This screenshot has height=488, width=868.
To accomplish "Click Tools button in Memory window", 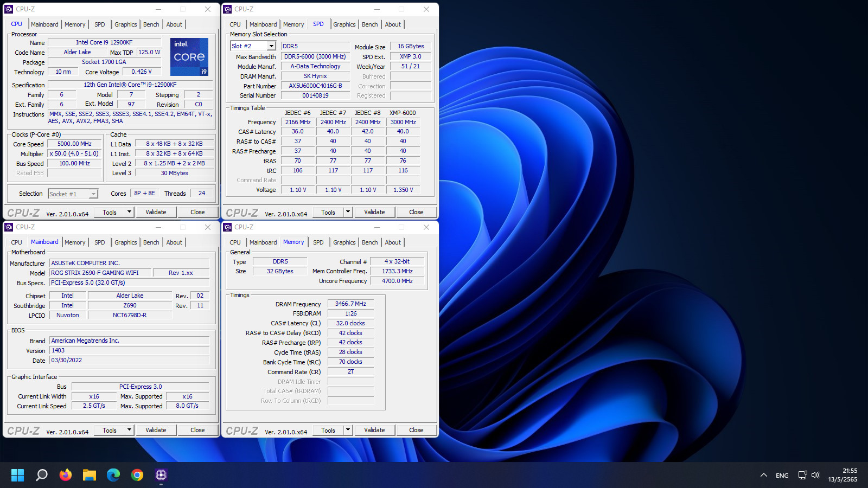I will click(x=328, y=430).
